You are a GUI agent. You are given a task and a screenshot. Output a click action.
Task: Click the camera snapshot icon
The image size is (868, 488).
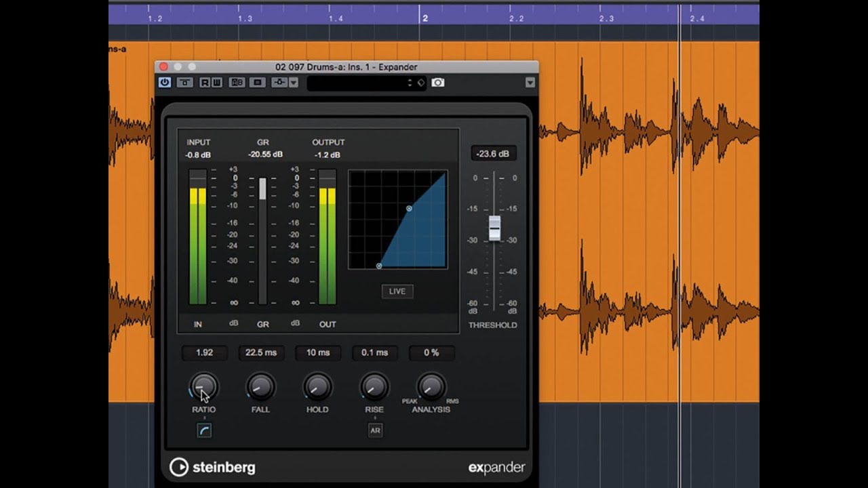(438, 83)
